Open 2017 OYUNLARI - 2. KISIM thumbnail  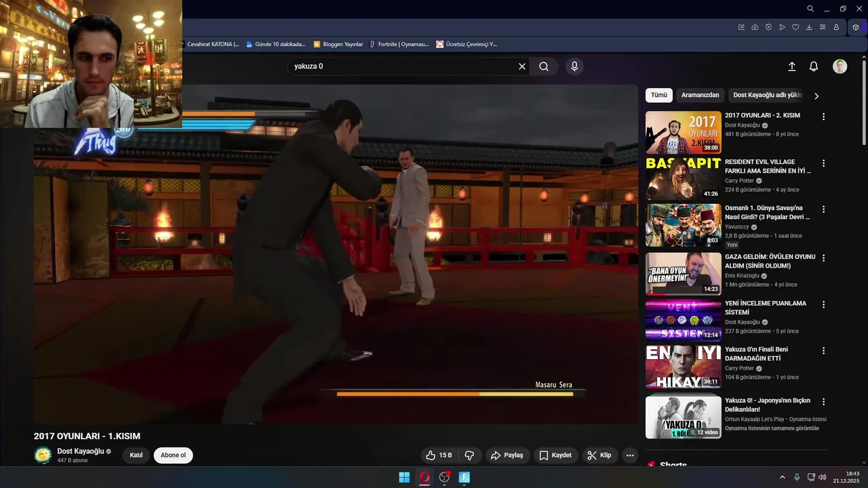tap(684, 133)
